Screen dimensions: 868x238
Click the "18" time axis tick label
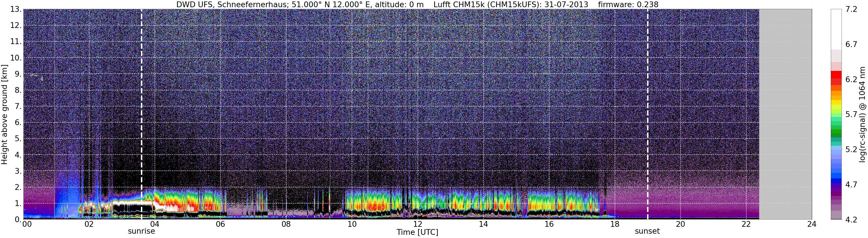tap(614, 224)
